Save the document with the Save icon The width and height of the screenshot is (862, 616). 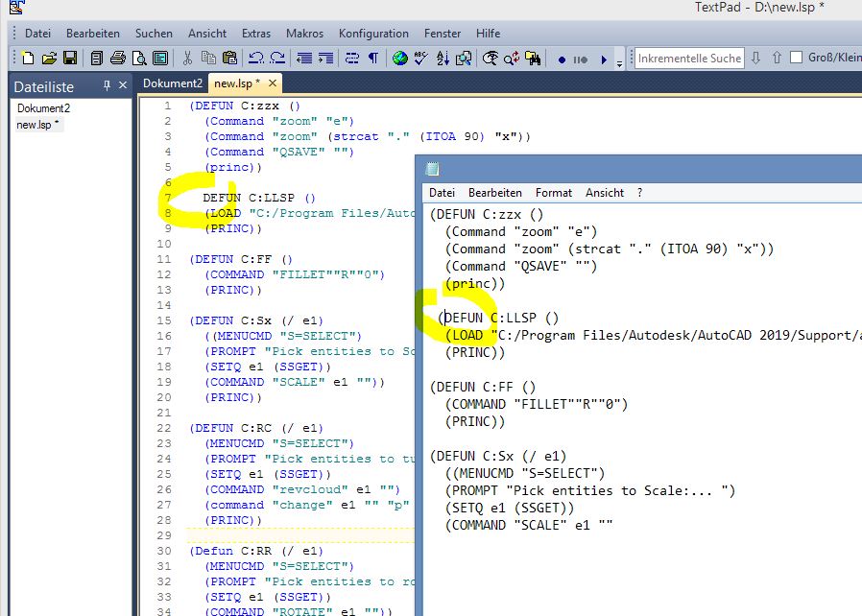(x=70, y=58)
